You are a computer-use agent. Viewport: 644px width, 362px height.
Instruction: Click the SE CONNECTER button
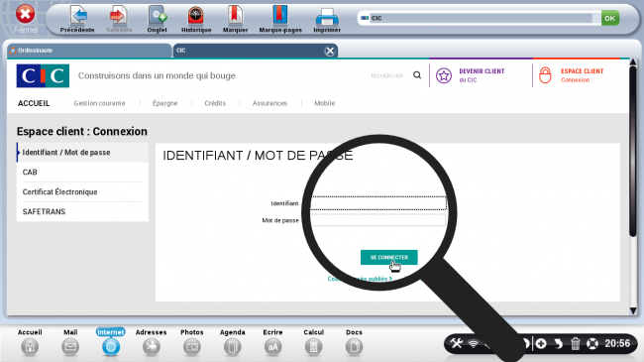(389, 258)
